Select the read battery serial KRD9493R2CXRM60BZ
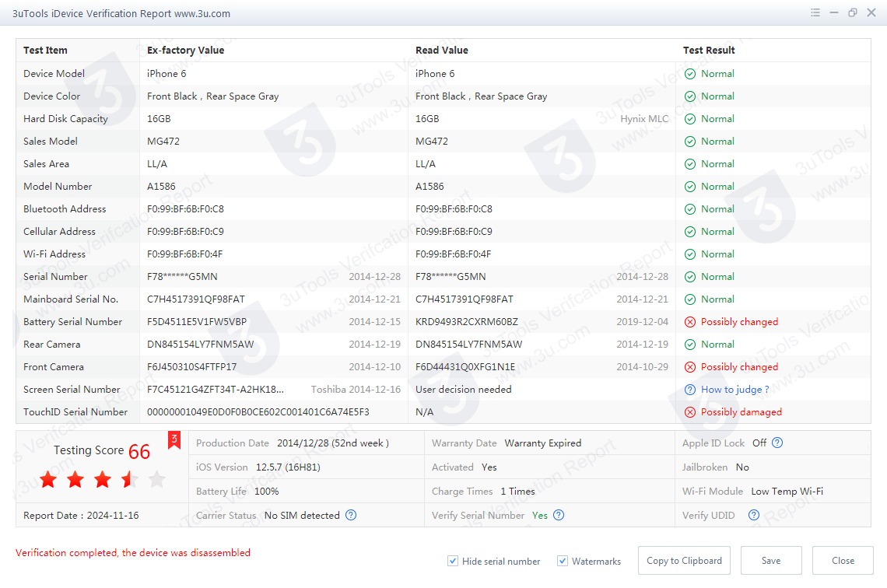The image size is (887, 588). pyautogui.click(x=467, y=322)
